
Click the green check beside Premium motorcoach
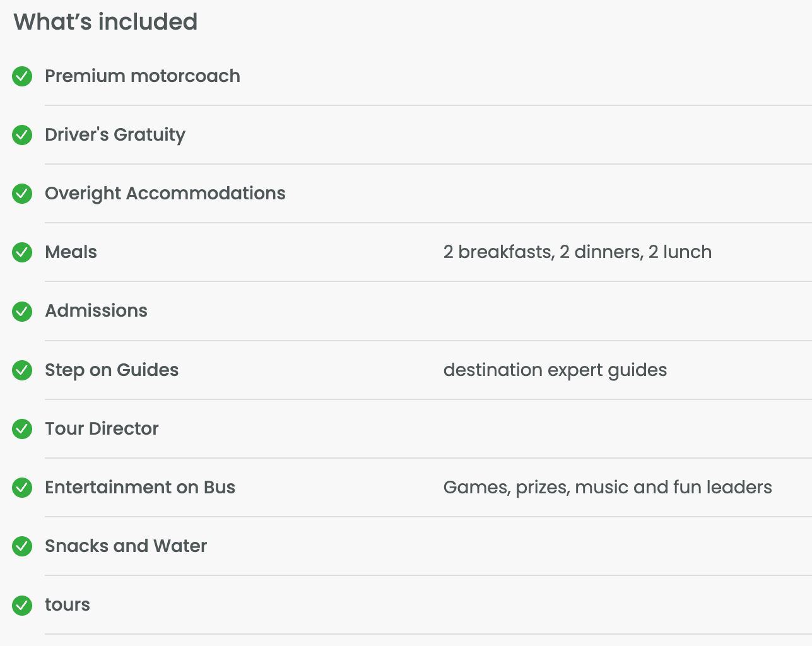(x=22, y=76)
